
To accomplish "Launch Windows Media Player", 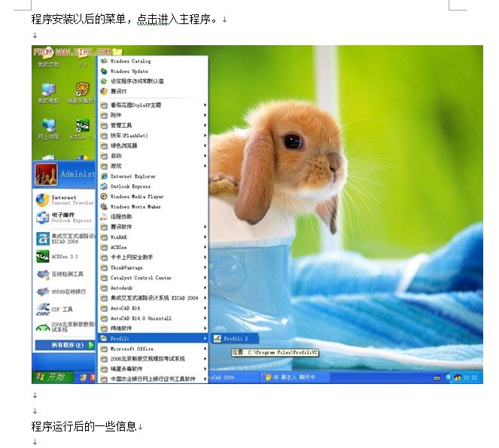I will (x=153, y=197).
